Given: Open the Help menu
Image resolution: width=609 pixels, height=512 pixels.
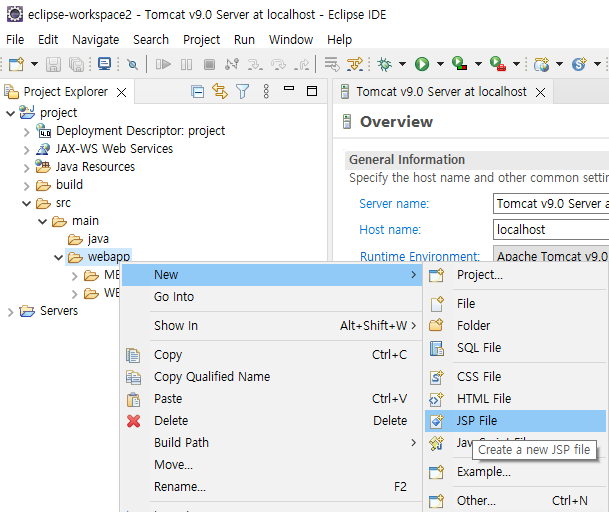Looking at the screenshot, I should click(339, 40).
